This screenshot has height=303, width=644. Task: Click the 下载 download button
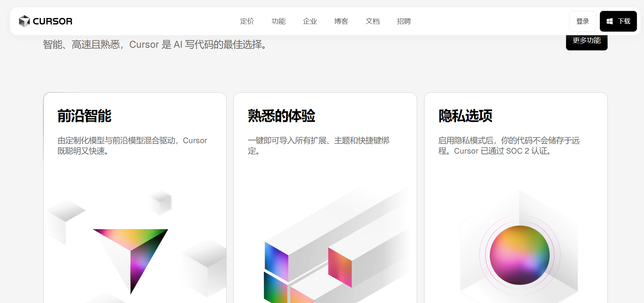(618, 21)
